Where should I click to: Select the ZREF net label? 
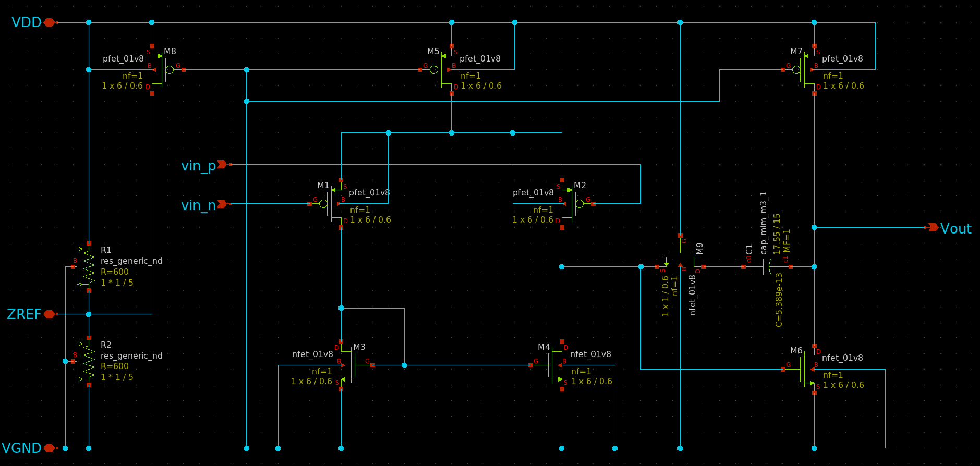click(24, 314)
